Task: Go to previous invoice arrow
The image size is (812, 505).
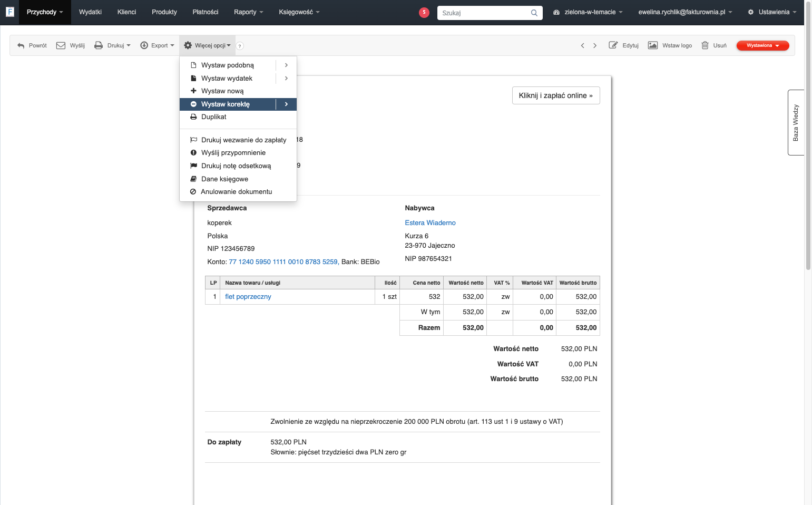Action: 582,45
